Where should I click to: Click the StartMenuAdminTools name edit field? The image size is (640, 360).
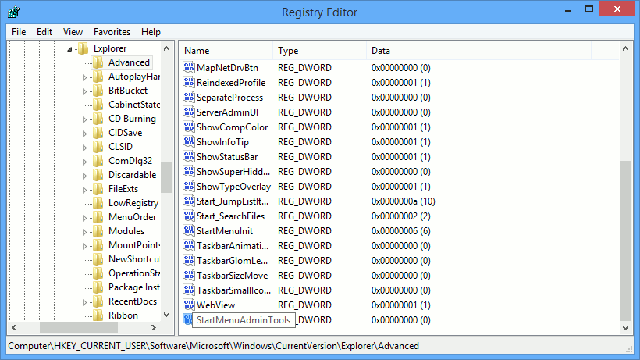click(x=243, y=320)
